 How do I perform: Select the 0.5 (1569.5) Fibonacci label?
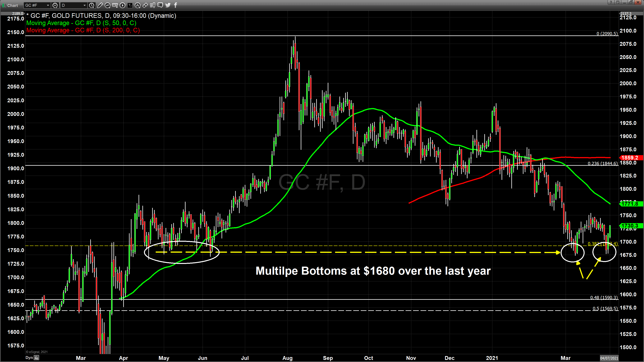click(x=605, y=308)
